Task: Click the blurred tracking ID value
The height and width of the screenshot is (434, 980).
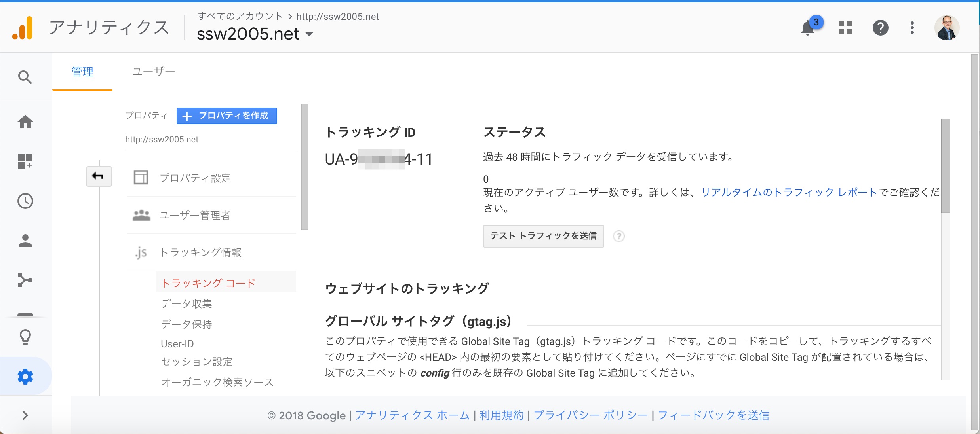Action: coord(378,159)
